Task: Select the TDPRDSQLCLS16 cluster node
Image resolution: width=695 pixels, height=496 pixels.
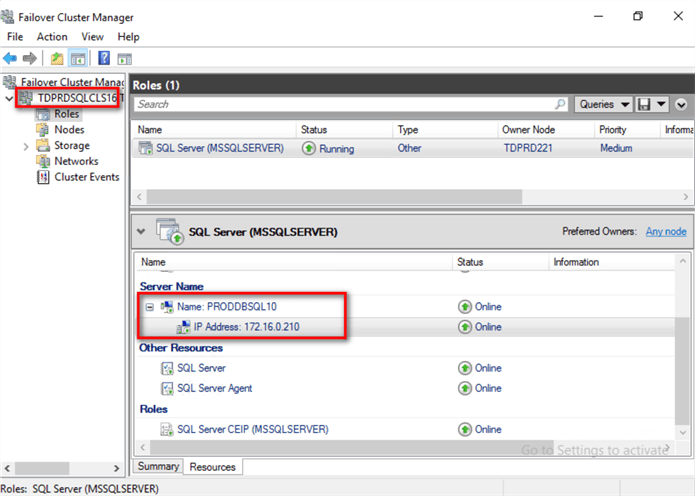Action: [x=77, y=98]
